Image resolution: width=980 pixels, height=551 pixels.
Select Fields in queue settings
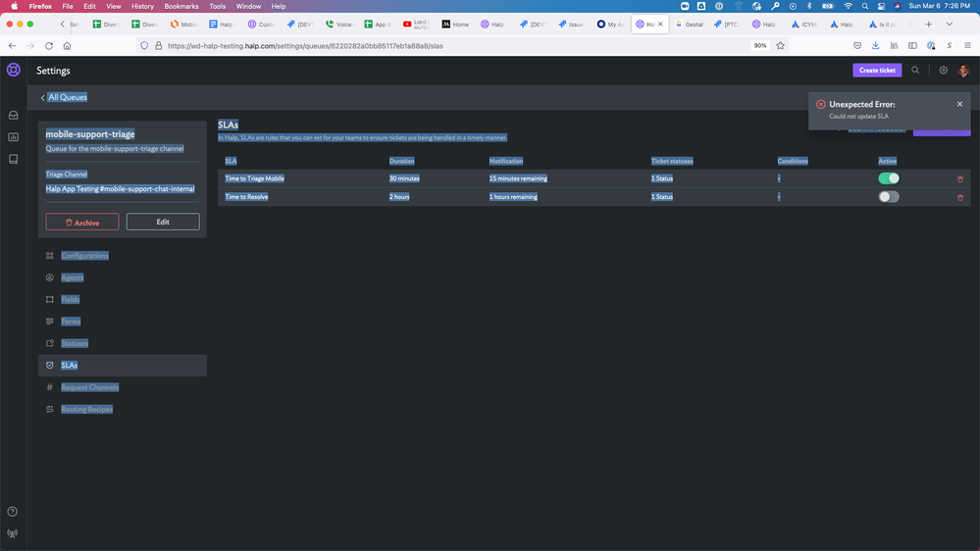[x=70, y=299]
